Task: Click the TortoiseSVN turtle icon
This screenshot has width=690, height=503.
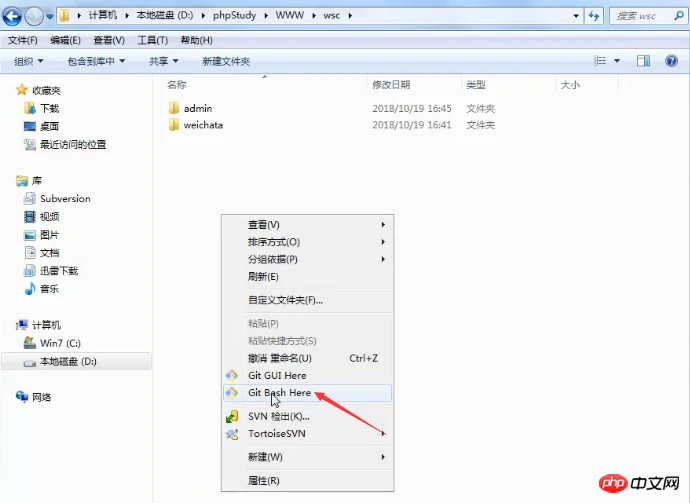Action: click(x=232, y=434)
